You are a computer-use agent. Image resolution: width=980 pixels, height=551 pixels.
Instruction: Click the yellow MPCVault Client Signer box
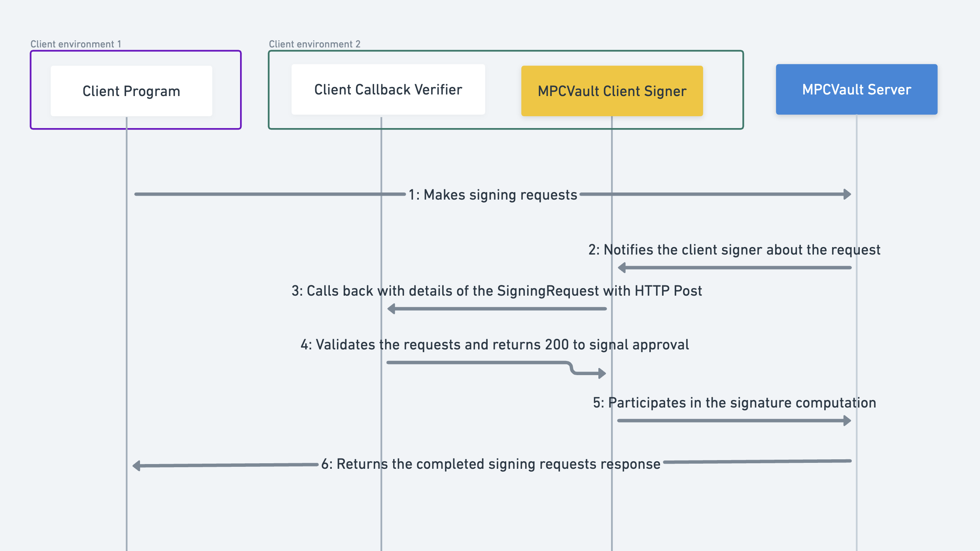click(x=612, y=91)
